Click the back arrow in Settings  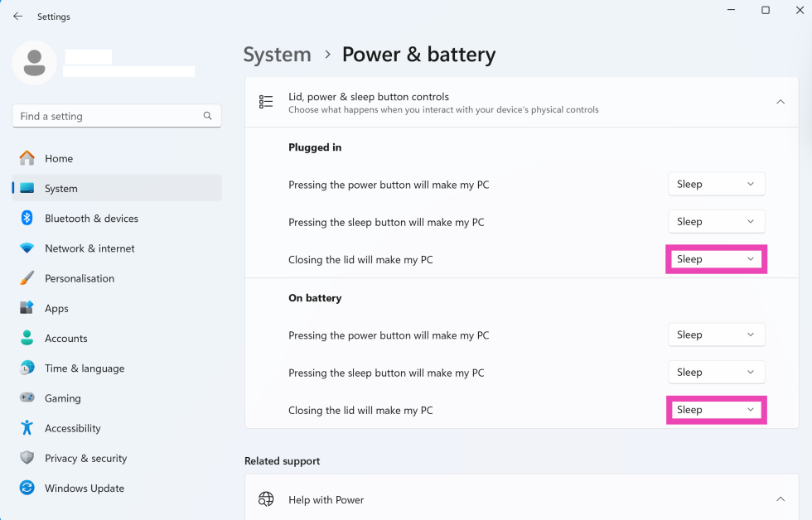pyautogui.click(x=17, y=17)
